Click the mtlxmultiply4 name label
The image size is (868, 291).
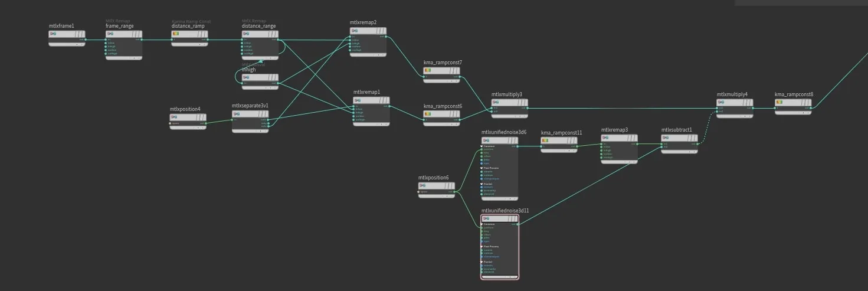(732, 94)
